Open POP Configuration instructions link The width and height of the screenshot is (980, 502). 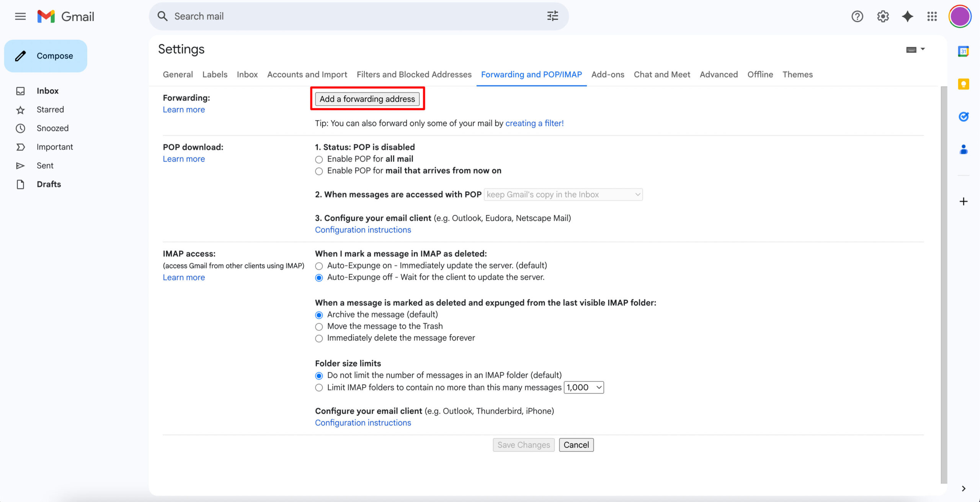[x=363, y=230]
